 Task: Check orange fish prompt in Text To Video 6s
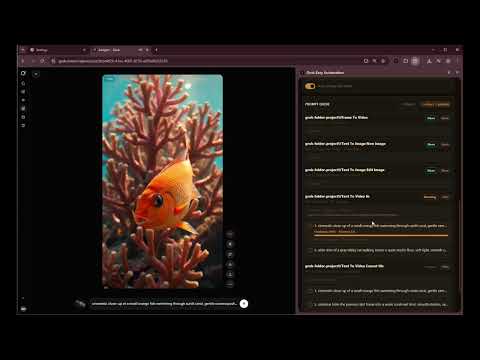(x=310, y=226)
